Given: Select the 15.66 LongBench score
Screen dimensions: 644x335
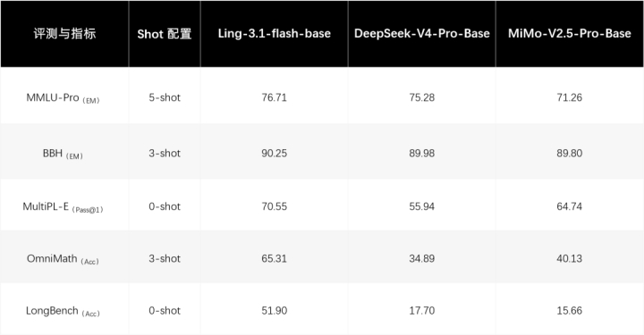Looking at the screenshot, I should pos(569,311).
